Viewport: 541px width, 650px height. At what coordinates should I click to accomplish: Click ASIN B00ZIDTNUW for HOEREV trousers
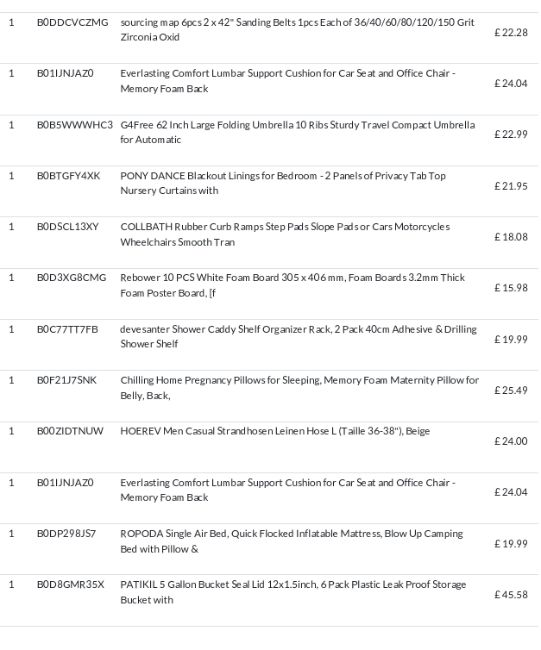point(70,431)
